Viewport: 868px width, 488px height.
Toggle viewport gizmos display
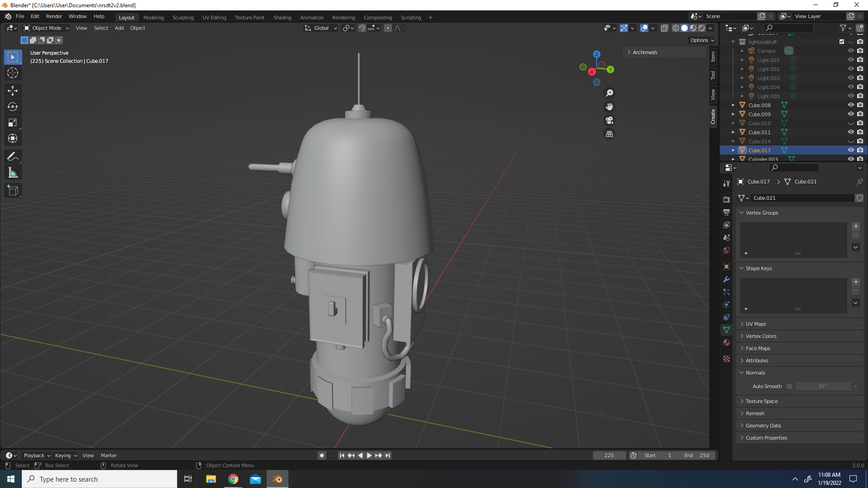(623, 28)
